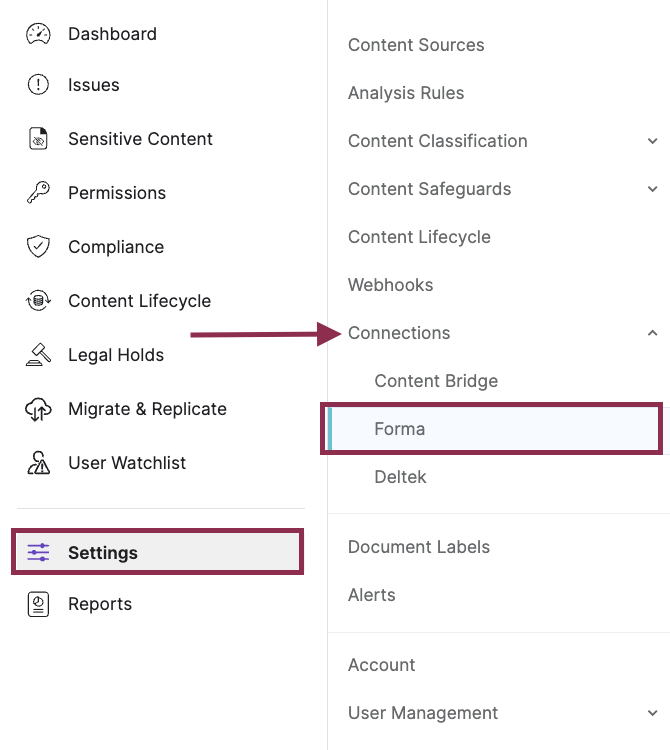Select Deltek under Connections

point(400,477)
